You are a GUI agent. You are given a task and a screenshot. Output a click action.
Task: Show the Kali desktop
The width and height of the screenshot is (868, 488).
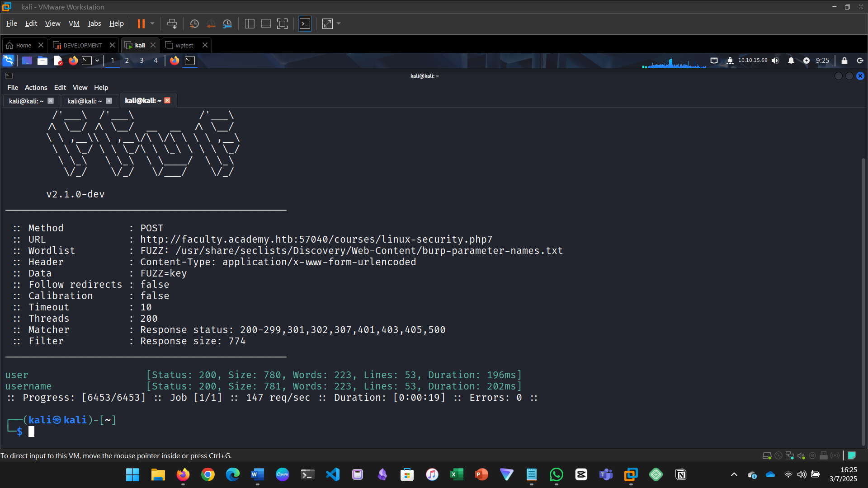[27, 61]
